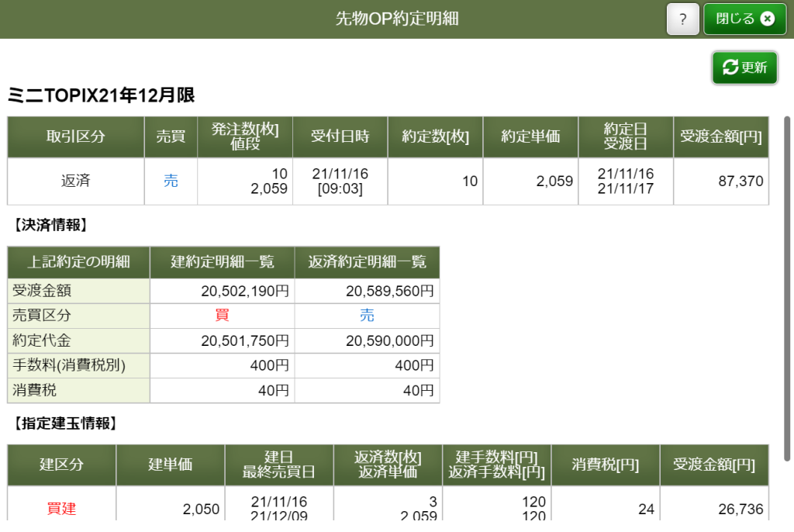The height and width of the screenshot is (532, 794).
Task: Click the 建約定明細一覧 header
Action: (x=223, y=262)
